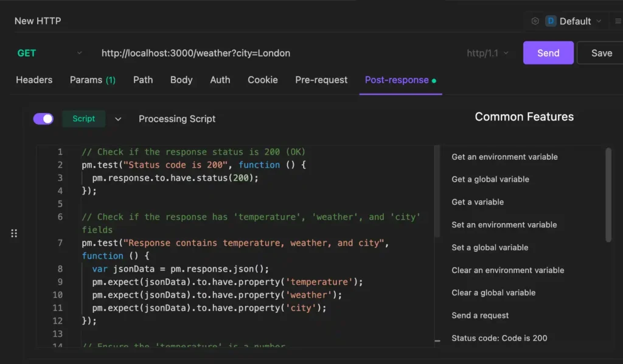Insert 'Clear an environment variable' snippet
The image size is (623, 364).
pos(507,270)
